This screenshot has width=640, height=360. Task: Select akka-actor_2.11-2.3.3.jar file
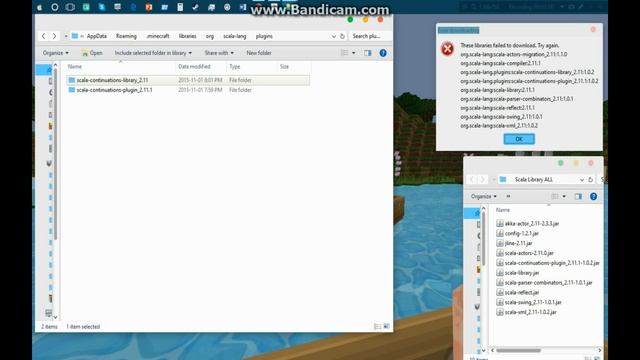coord(527,224)
